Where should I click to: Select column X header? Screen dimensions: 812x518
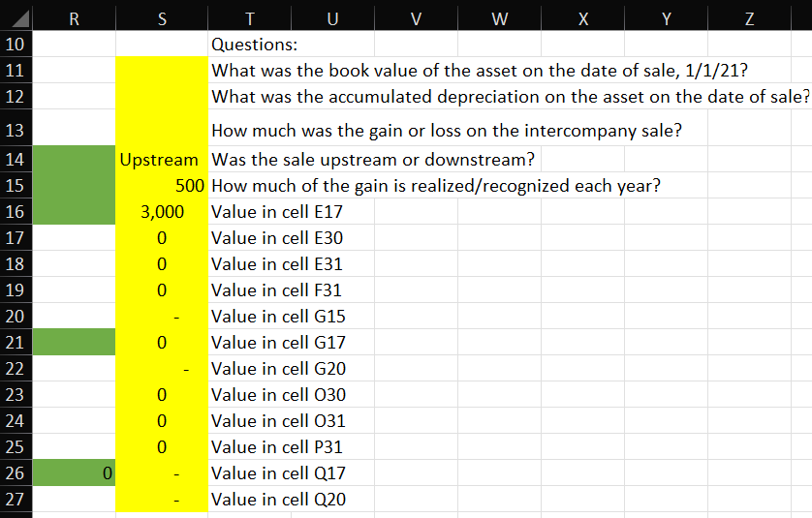pos(583,19)
